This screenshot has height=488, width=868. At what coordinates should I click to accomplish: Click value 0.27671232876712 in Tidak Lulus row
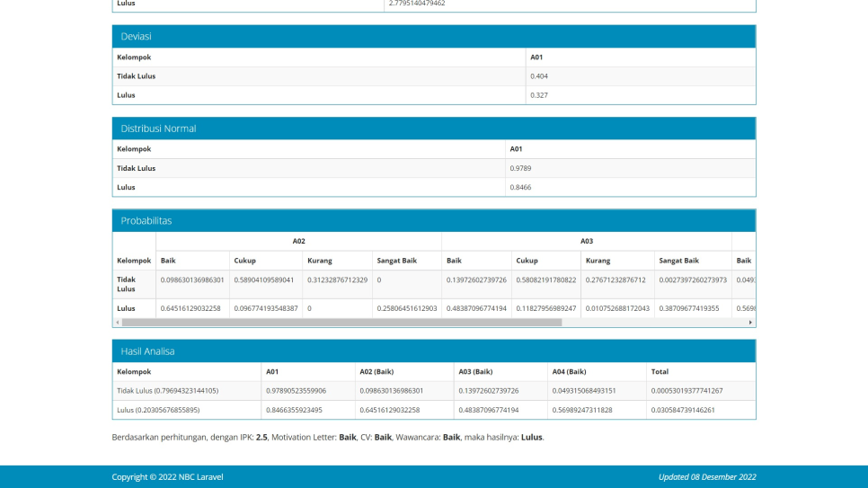coord(616,280)
